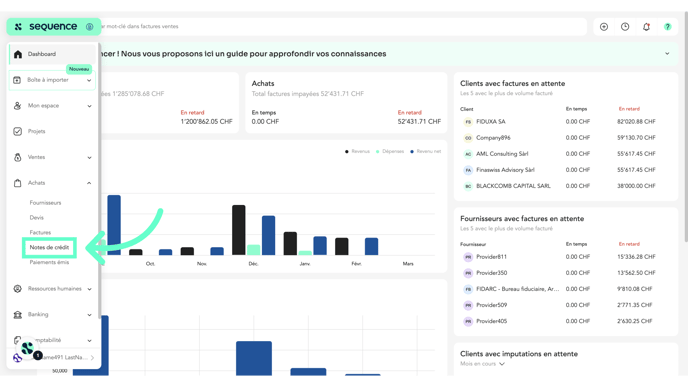Open the Mois en cours dropdown
Screen dimensions: 688x387
click(x=482, y=364)
